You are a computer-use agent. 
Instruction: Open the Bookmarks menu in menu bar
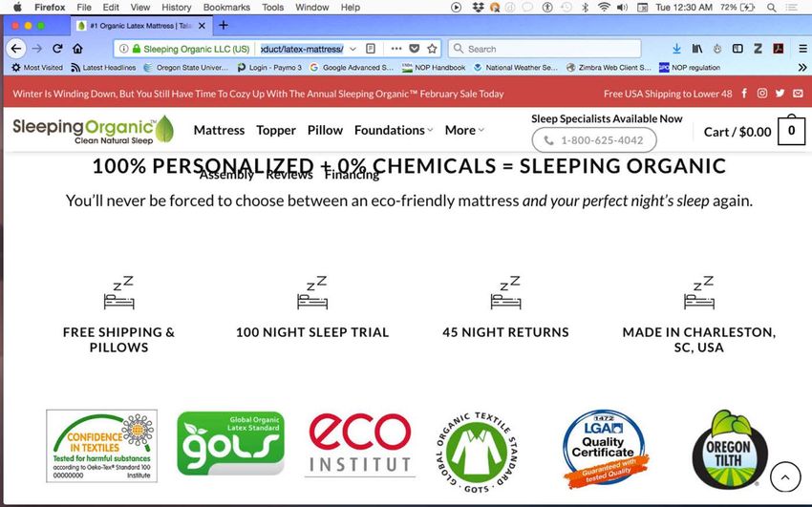pyautogui.click(x=226, y=8)
